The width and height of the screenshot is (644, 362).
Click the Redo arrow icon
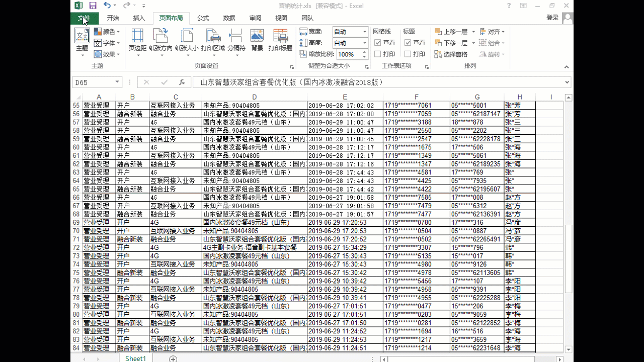click(x=127, y=6)
